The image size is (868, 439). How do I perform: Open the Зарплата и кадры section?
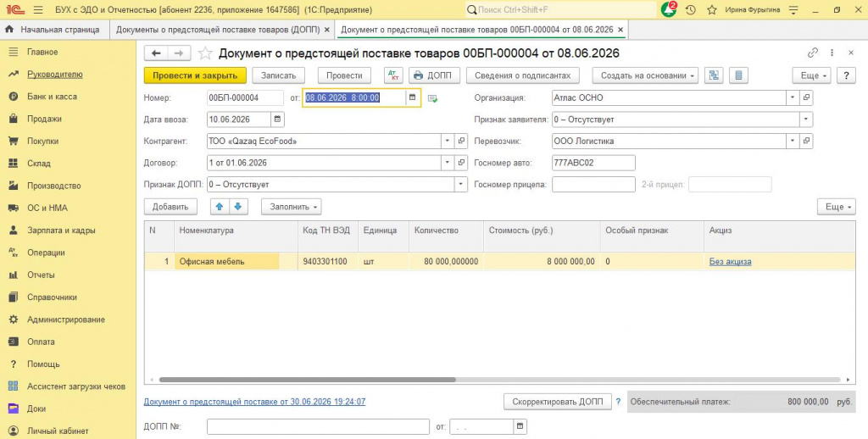coord(61,231)
